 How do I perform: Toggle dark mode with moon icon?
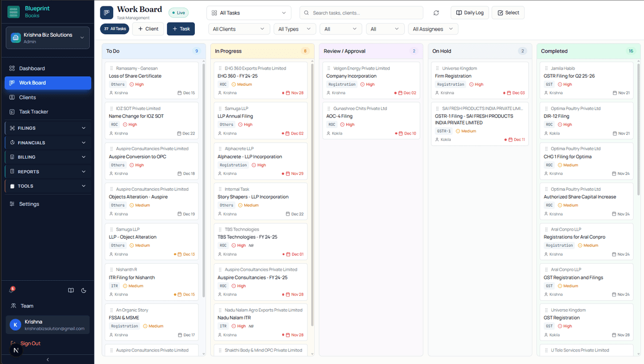(84, 291)
